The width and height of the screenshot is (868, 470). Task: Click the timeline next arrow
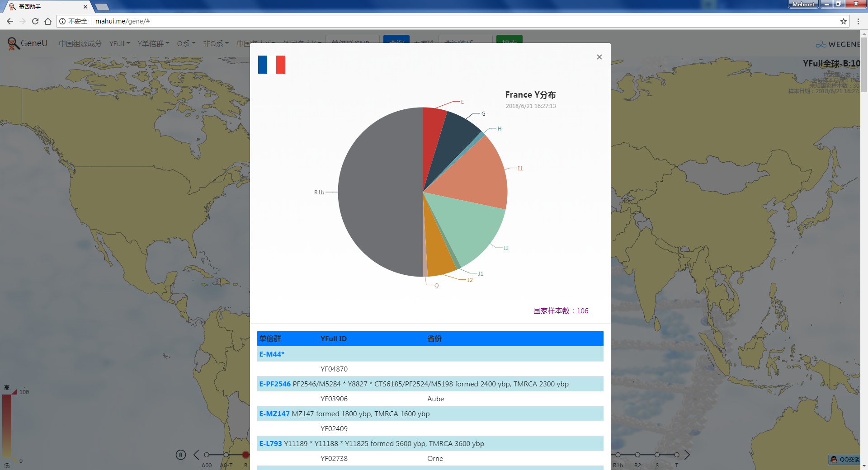tap(687, 455)
